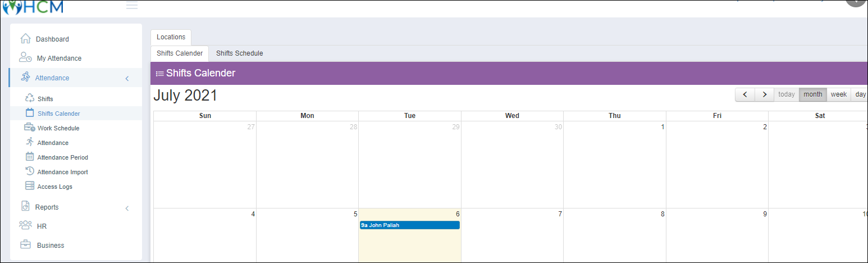Click the Shifts recycle icon in sidebar

[30, 98]
